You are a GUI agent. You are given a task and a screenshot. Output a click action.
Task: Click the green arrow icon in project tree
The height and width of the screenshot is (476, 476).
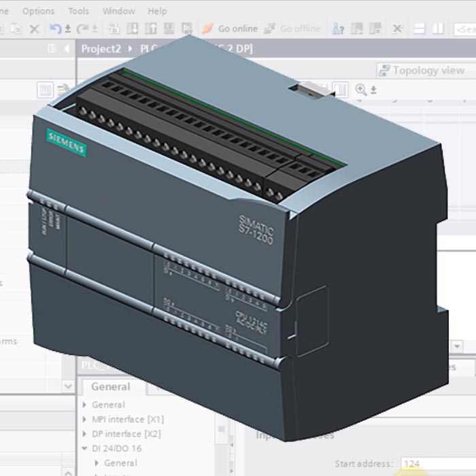(63, 90)
